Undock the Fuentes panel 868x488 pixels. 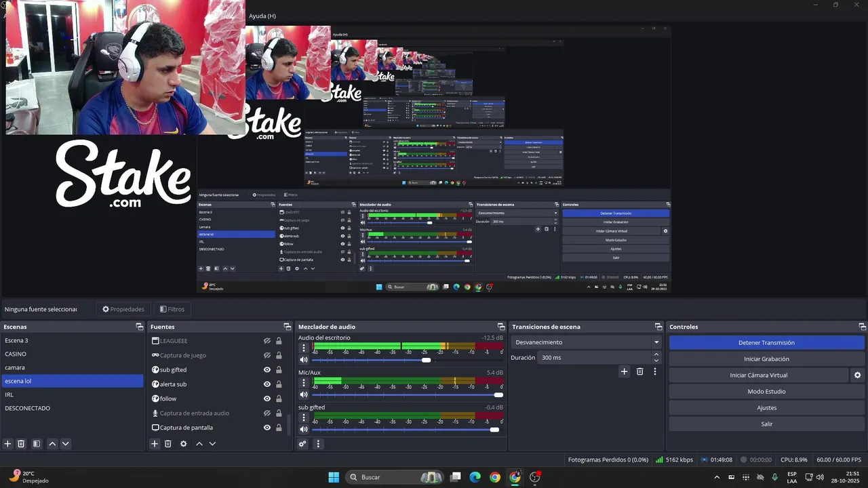tap(288, 327)
